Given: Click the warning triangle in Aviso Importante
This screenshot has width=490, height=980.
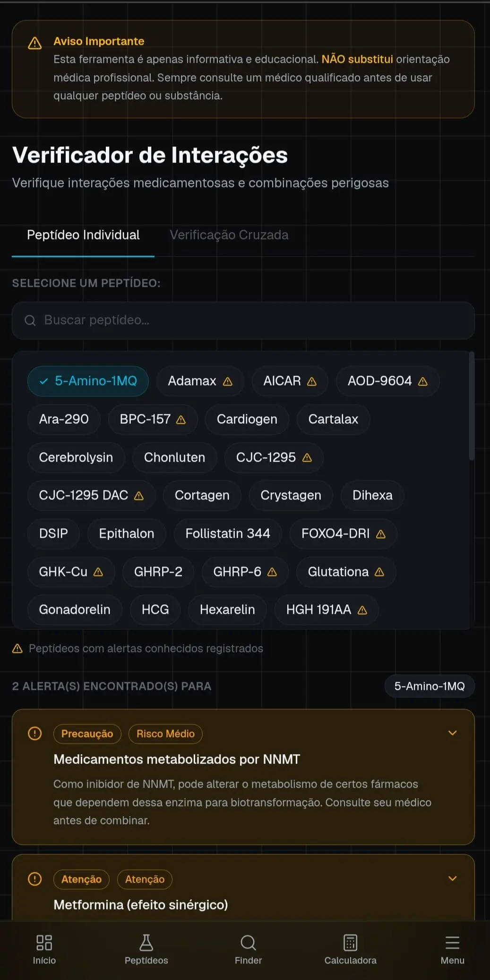Looking at the screenshot, I should [35, 43].
